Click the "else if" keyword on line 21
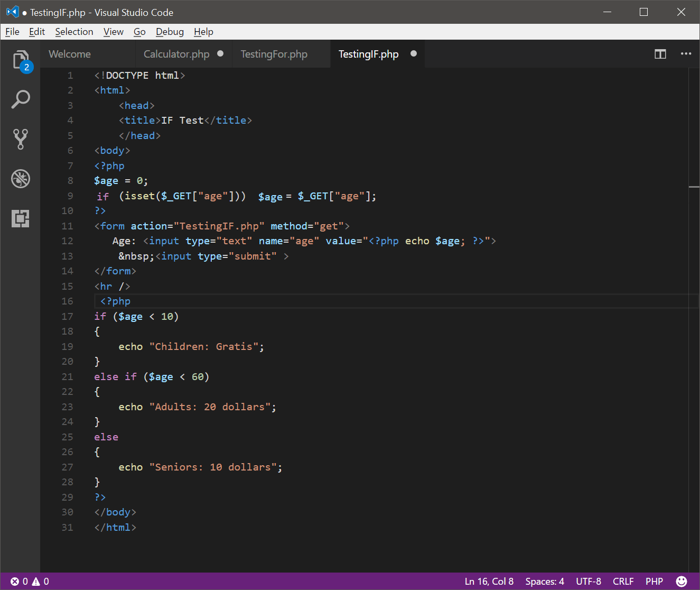The image size is (700, 590). click(115, 376)
